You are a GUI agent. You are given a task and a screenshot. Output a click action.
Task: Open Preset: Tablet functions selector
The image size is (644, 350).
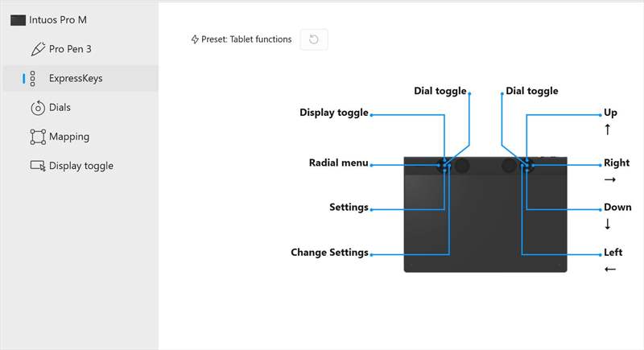tap(242, 39)
